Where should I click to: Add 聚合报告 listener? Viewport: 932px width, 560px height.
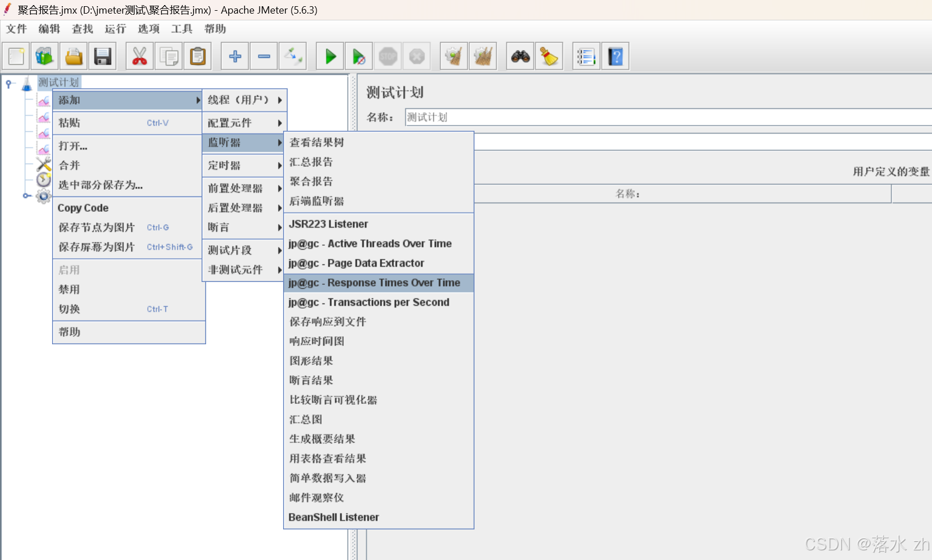pyautogui.click(x=379, y=181)
